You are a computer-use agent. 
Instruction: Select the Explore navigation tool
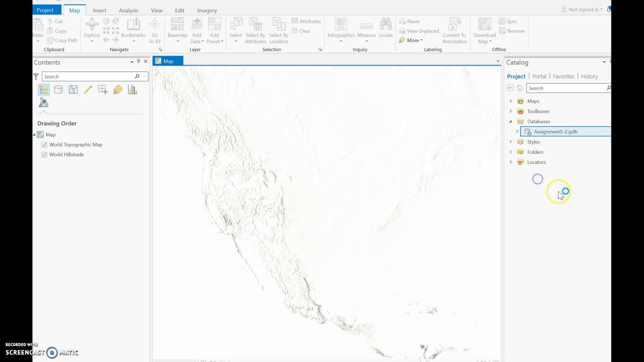click(92, 29)
